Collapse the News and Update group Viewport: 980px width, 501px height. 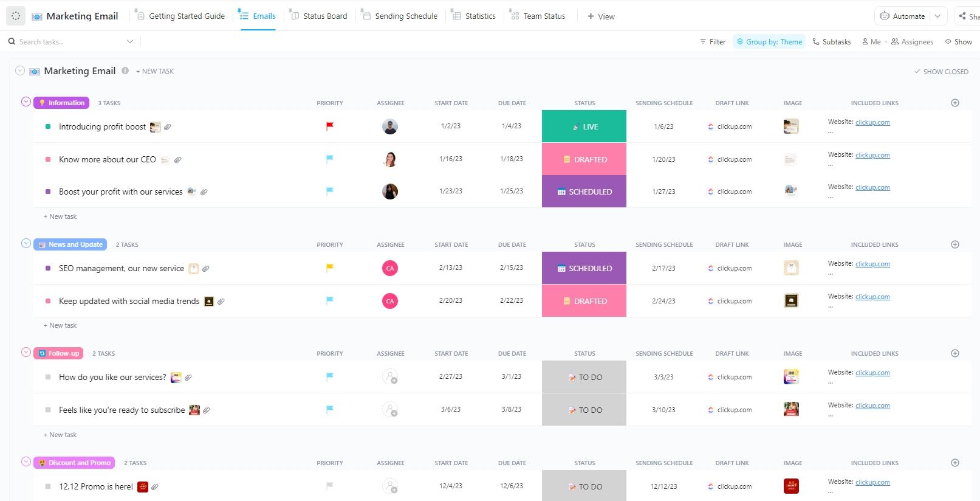point(26,243)
